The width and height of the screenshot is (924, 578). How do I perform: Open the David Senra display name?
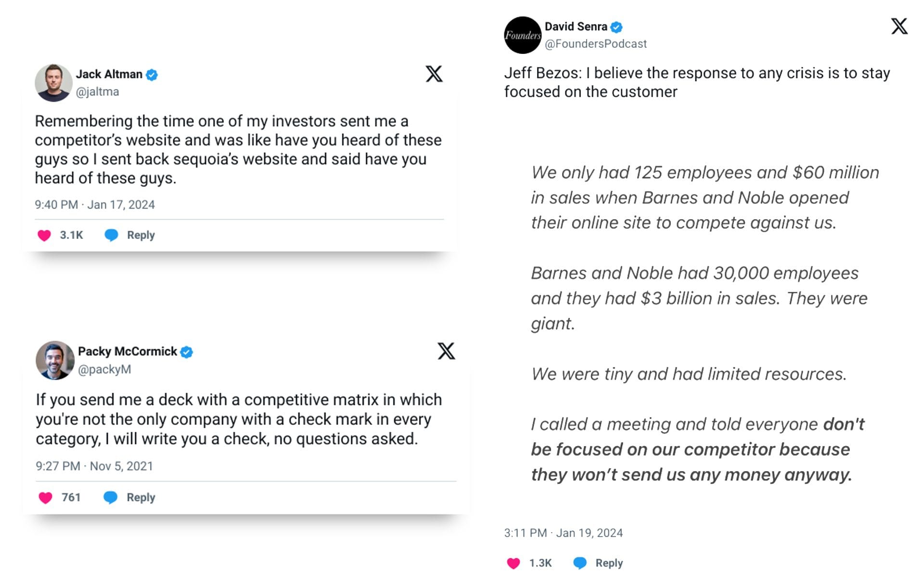576,26
